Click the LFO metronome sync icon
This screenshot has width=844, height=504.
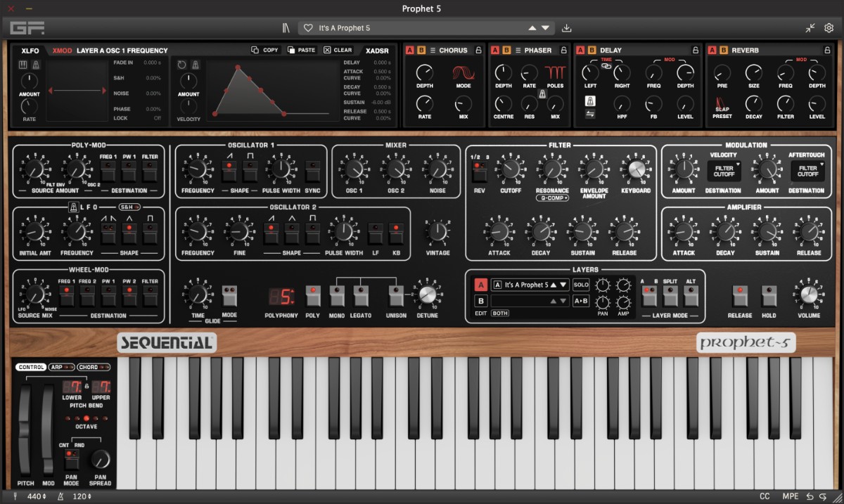click(x=73, y=207)
